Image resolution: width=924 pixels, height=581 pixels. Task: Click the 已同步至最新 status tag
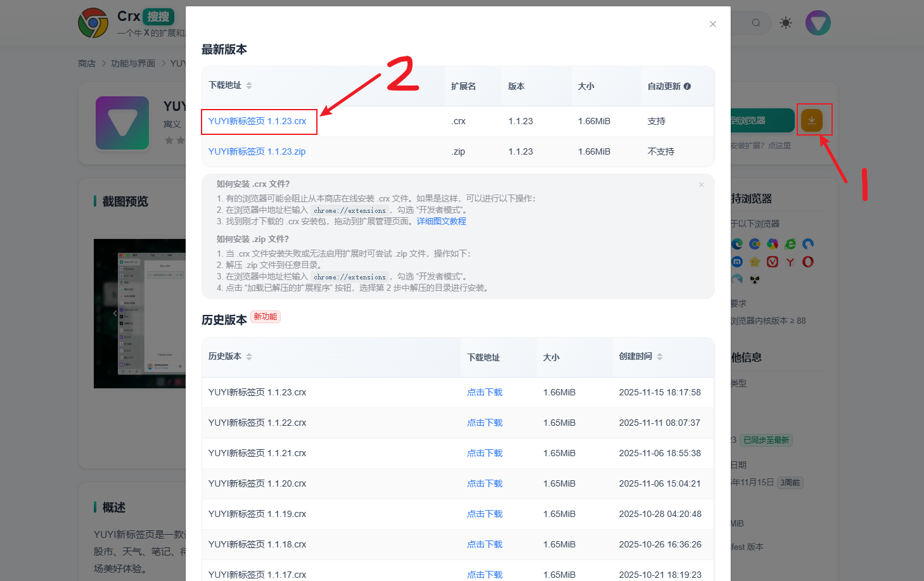(x=766, y=440)
